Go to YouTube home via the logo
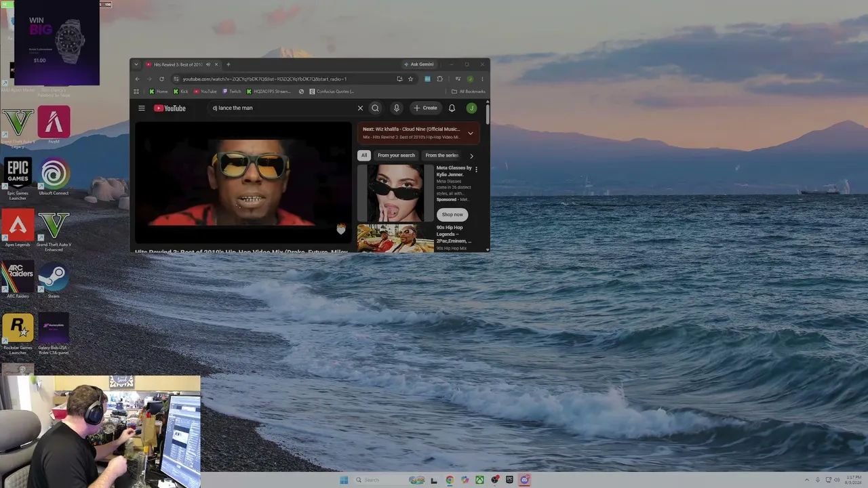868x488 pixels. [170, 108]
